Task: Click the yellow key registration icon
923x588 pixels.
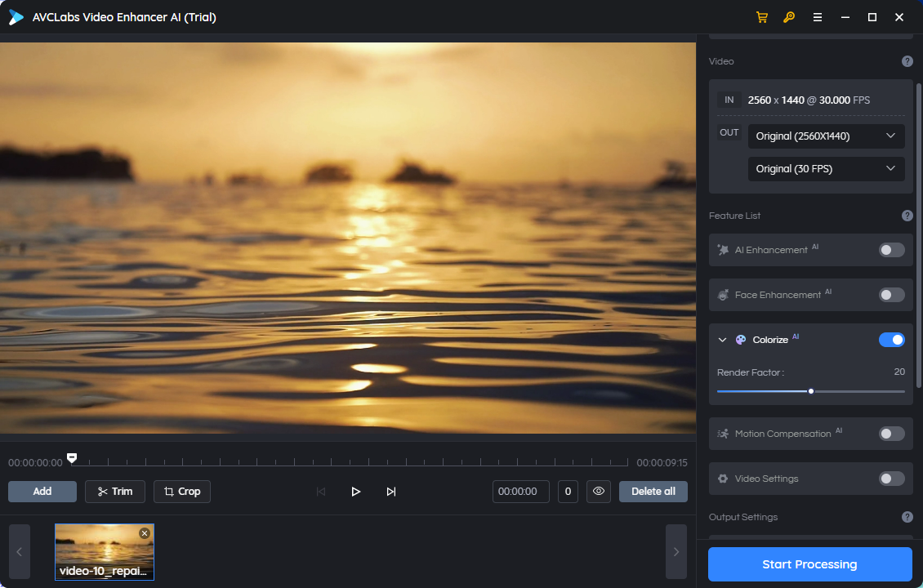Action: [x=789, y=16]
